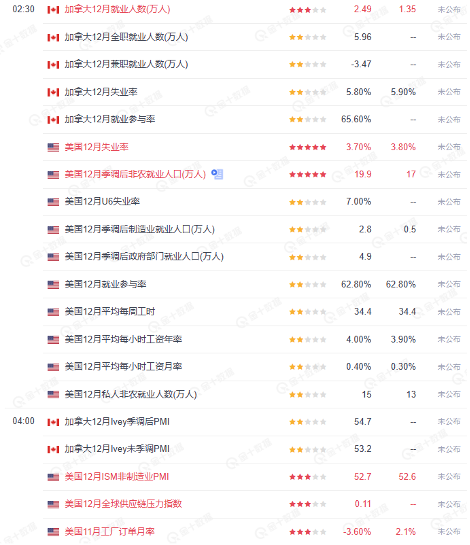Click the forecast value 3.80% for 美国12月失业率
Viewport: 470px width, 545px height.
point(403,147)
